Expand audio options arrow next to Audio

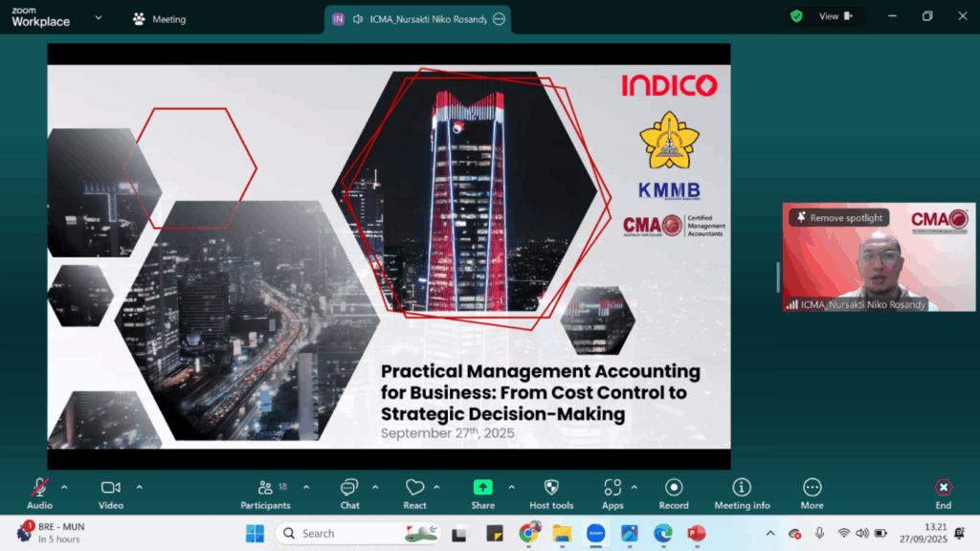(x=64, y=487)
